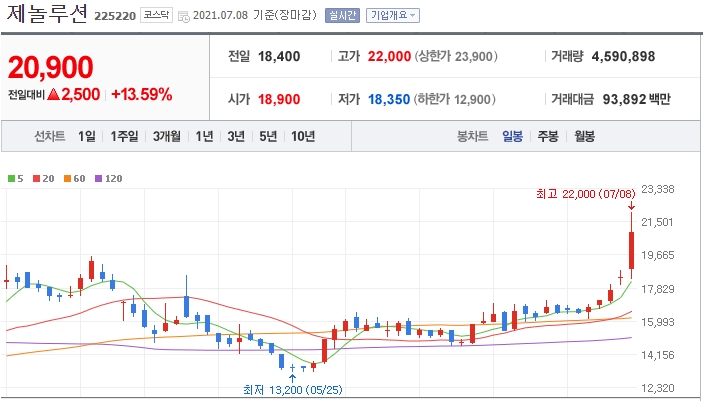The width and height of the screenshot is (703, 401).
Task: Click the 최고 22,000 (07/08) chart label
Action: (586, 194)
